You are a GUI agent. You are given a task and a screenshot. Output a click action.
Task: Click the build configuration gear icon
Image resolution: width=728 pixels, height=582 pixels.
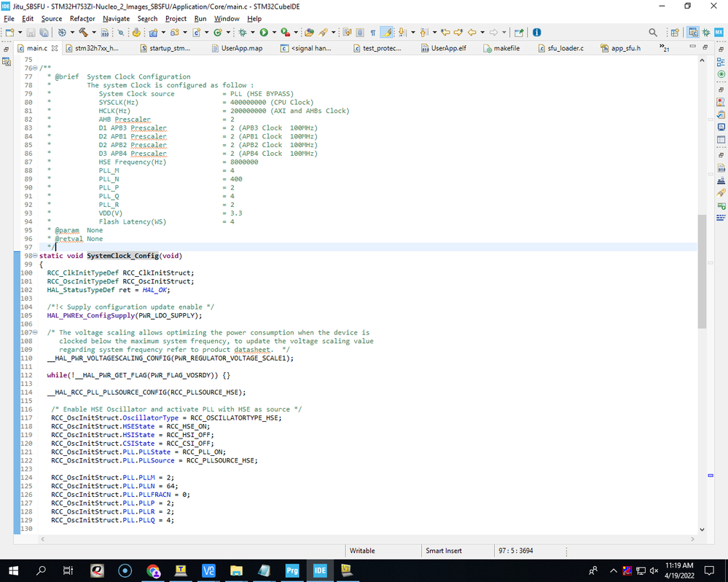(62, 33)
